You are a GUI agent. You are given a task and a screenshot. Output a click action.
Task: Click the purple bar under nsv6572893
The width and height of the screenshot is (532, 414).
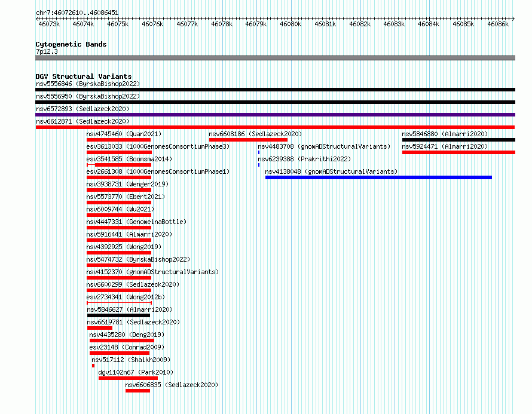(275, 115)
